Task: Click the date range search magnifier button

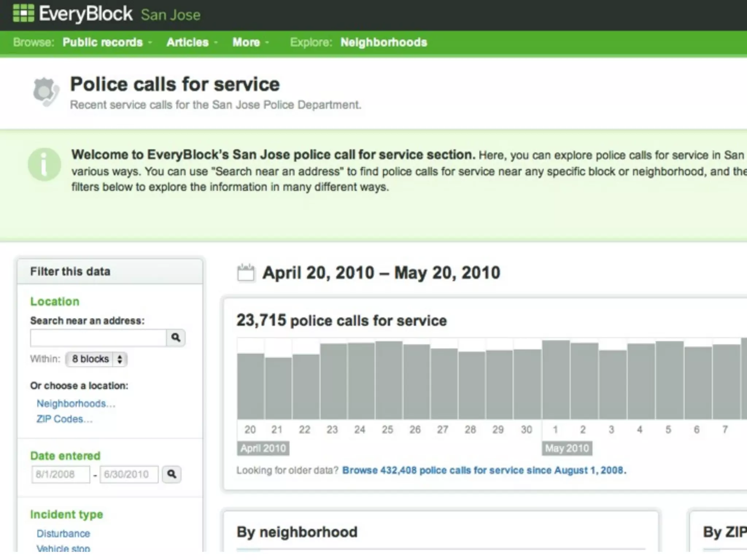Action: [171, 474]
